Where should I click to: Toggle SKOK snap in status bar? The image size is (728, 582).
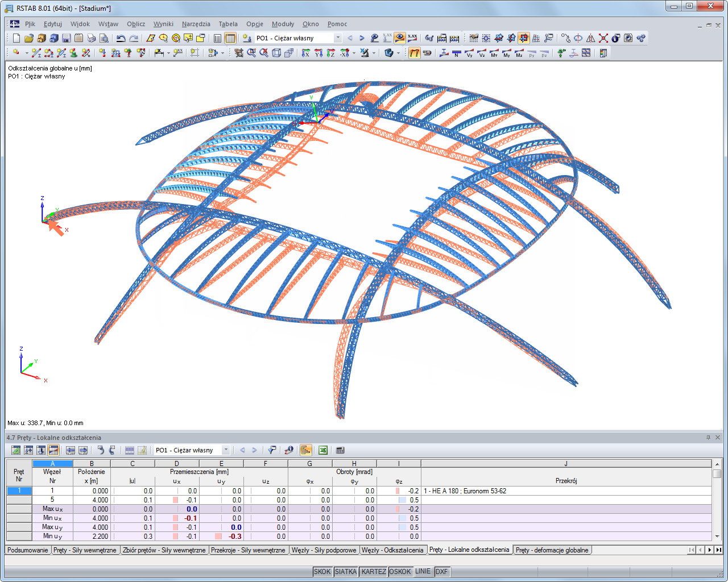(322, 572)
